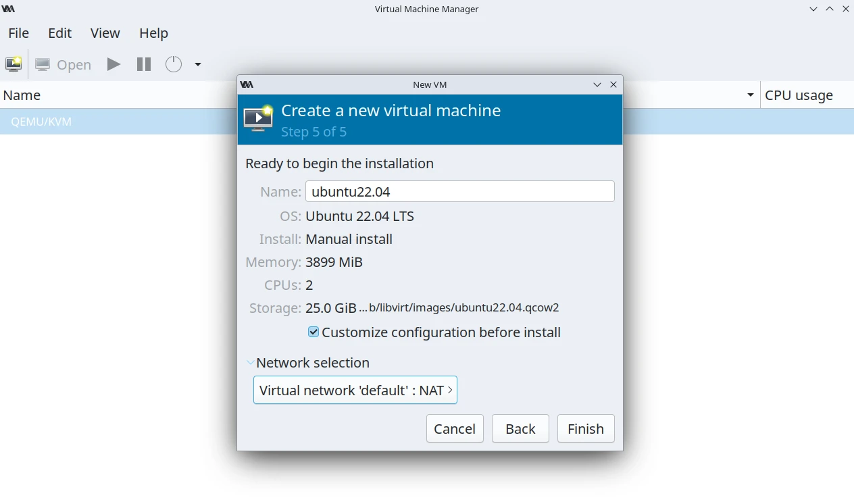Open the Virtual network 'default' NAT dropdown
This screenshot has width=854, height=504.
[x=355, y=390]
